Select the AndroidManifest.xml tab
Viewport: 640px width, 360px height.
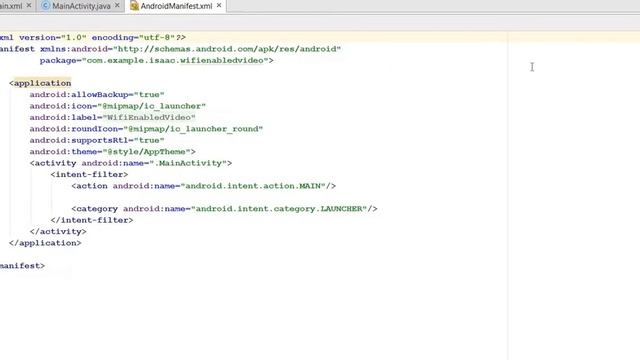click(x=176, y=6)
